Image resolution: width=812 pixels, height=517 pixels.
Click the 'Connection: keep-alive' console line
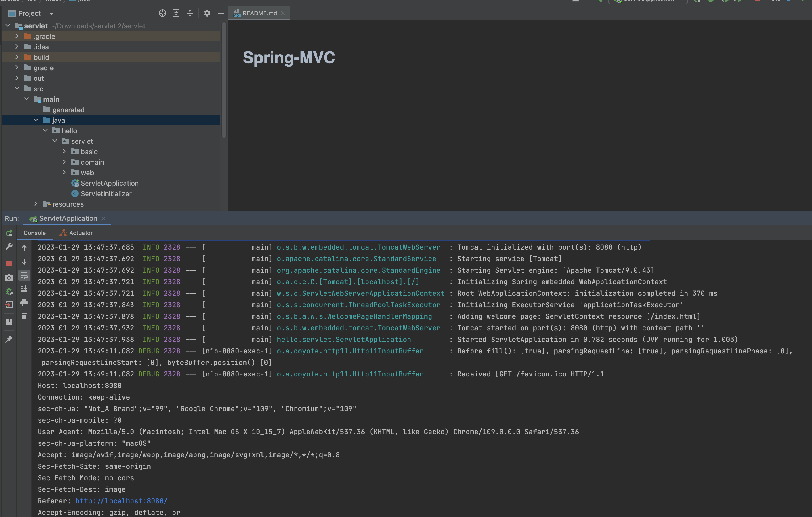pos(84,397)
